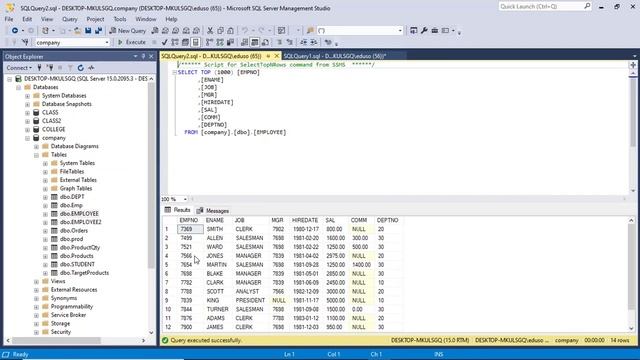Select the dbo.Products table
640x360 pixels.
(x=76, y=256)
